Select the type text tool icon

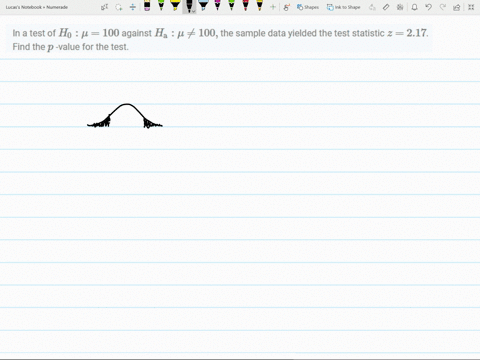point(104,7)
